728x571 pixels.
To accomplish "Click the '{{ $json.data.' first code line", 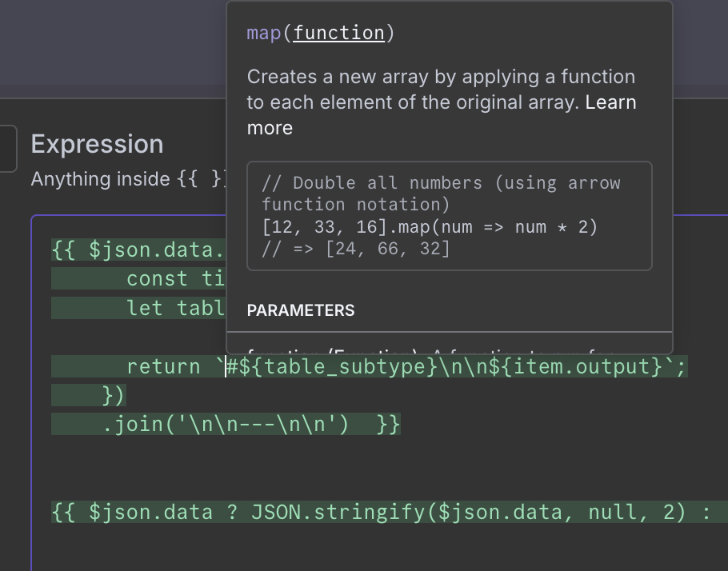I will pyautogui.click(x=139, y=250).
